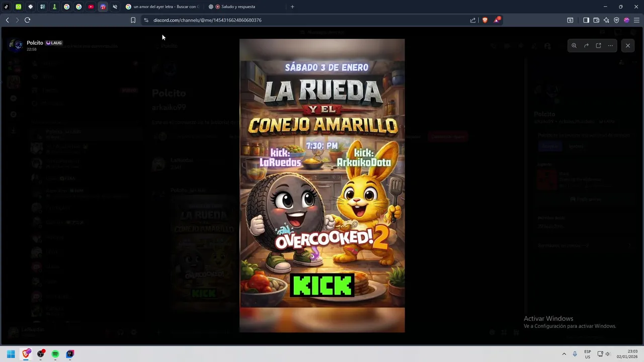Click the Polcito username in viewer header
This screenshot has width=644, height=362.
[x=35, y=43]
